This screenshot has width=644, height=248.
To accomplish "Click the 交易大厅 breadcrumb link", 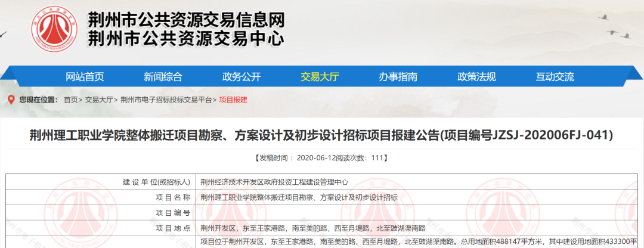I will click(x=98, y=100).
